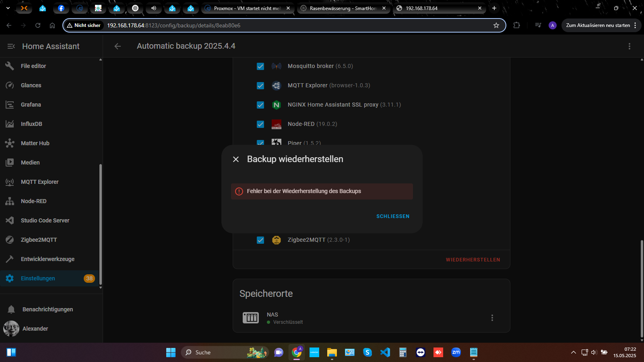Click the sidebar scrollbar thumb
The image size is (644, 362).
pyautogui.click(x=100, y=224)
